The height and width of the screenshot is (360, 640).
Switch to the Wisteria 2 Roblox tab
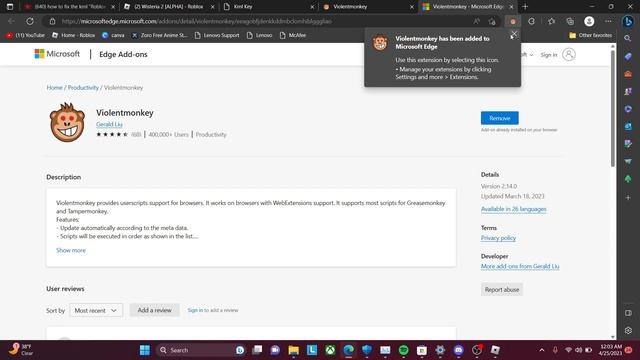click(168, 7)
